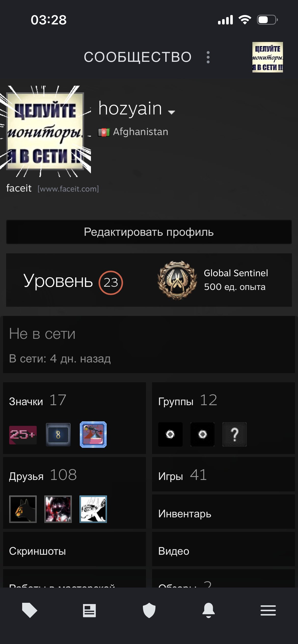
Task: Expand the hozyain username dropdown arrow
Action: (172, 112)
